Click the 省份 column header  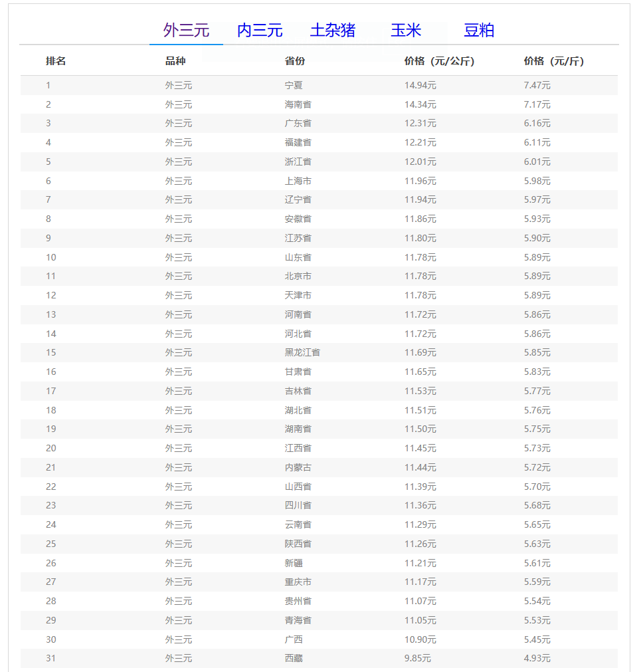[295, 61]
